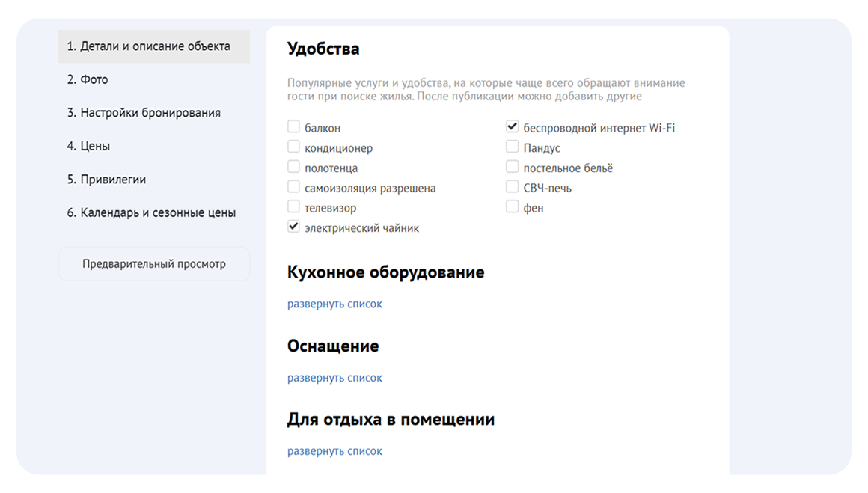Image resolution: width=868 pixels, height=493 pixels.
Task: Click the Предварительный просмотр button
Action: click(x=154, y=263)
